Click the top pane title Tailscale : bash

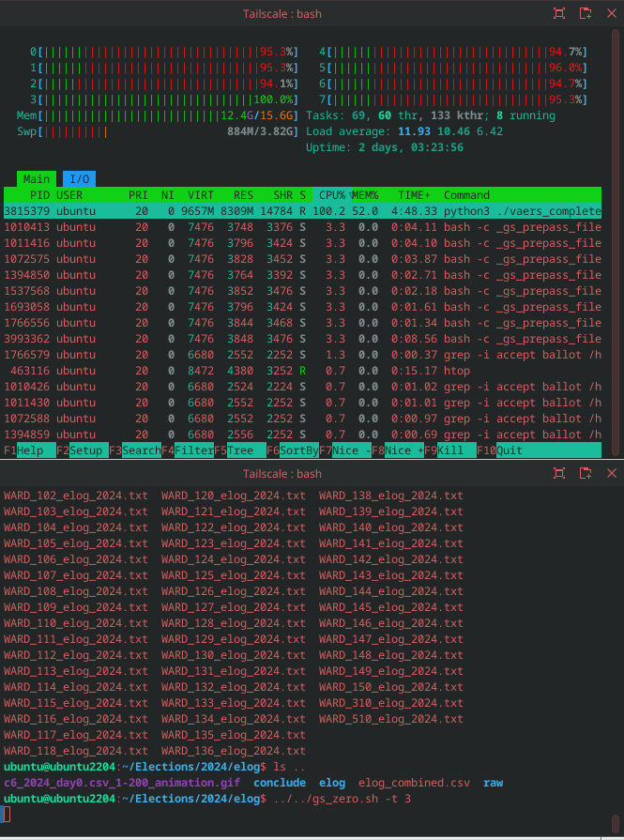(x=282, y=13)
